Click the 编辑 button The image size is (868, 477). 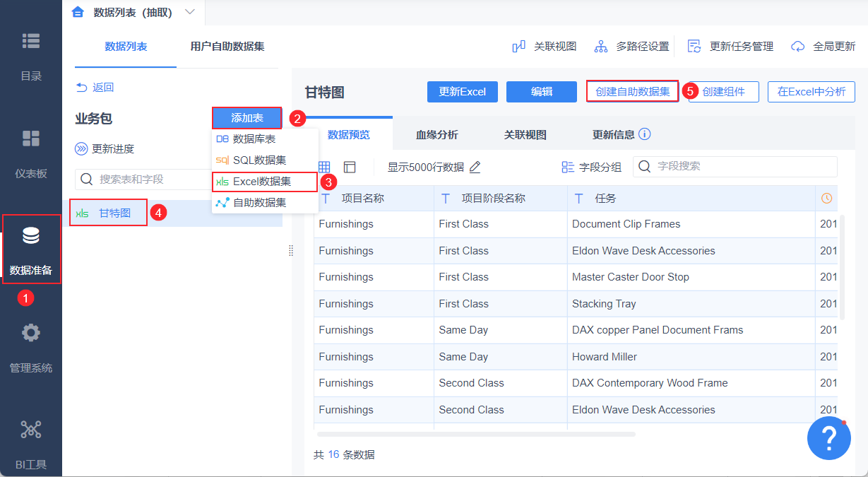(542, 92)
